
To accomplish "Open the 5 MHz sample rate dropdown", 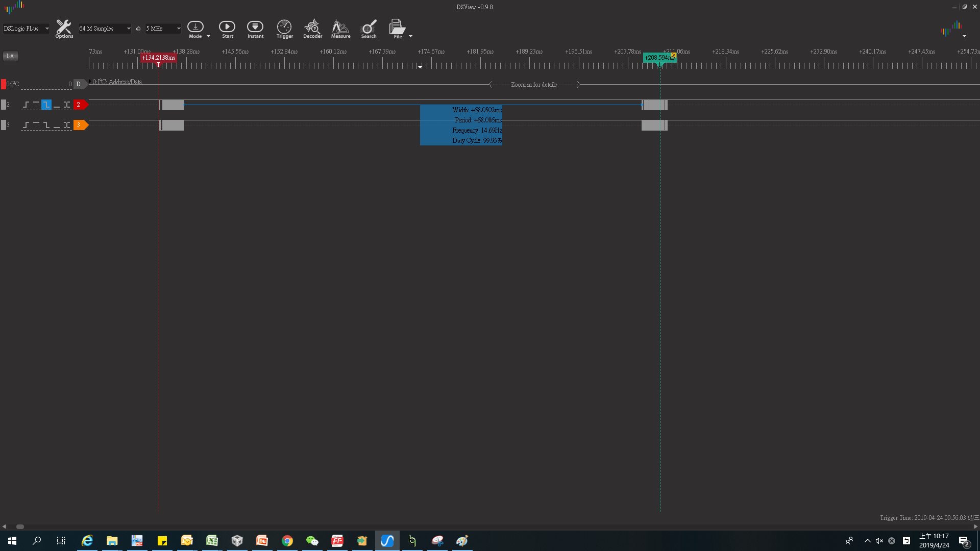I will [x=163, y=29].
